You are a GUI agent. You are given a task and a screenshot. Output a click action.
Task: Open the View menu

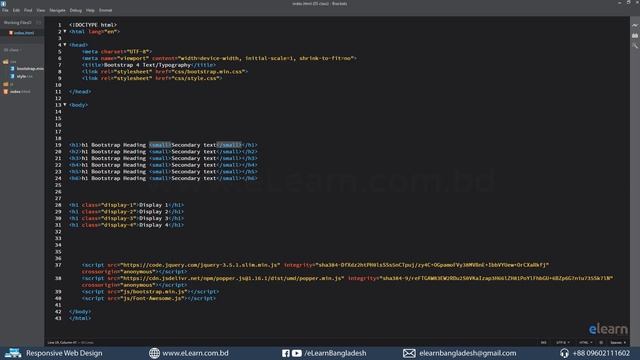click(41, 10)
